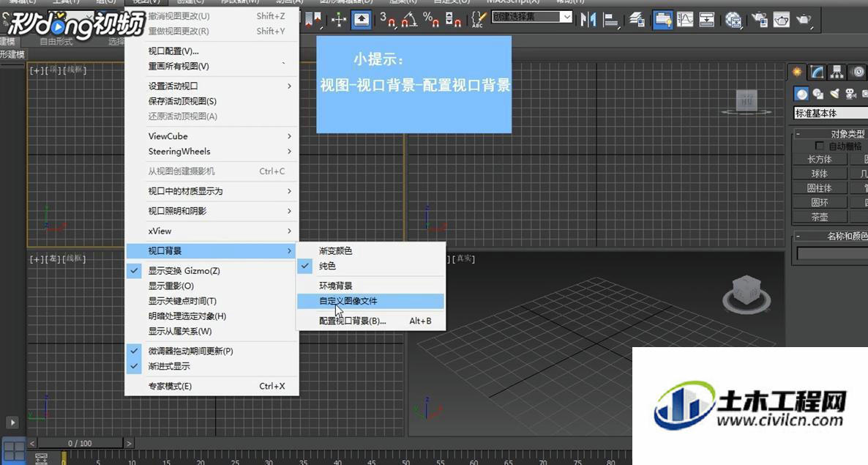This screenshot has height=465, width=868.
Task: Open Edit Named Selection Sets tool
Action: (x=477, y=20)
